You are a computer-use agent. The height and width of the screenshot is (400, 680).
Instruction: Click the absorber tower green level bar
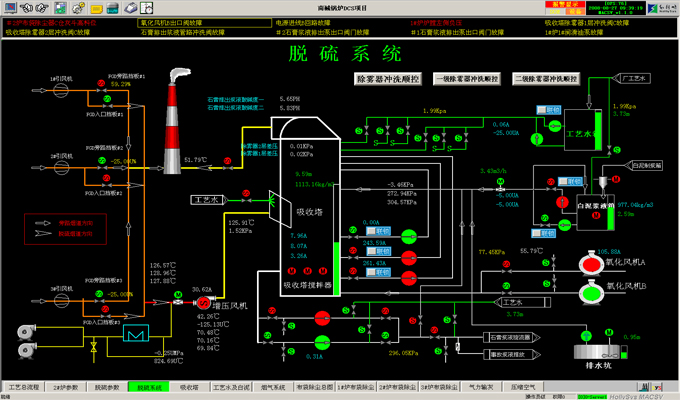(336, 268)
